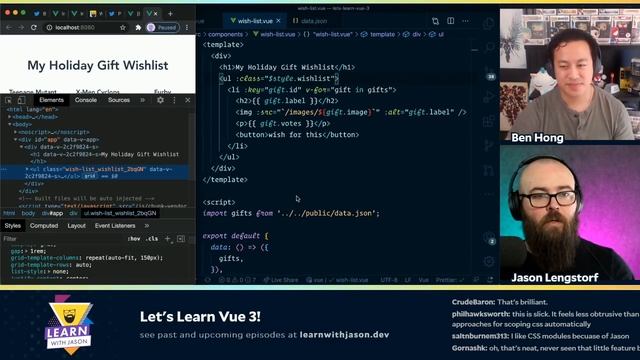The image size is (640, 360).
Task: Open editor More Actions ellipsis
Action: coord(466,21)
